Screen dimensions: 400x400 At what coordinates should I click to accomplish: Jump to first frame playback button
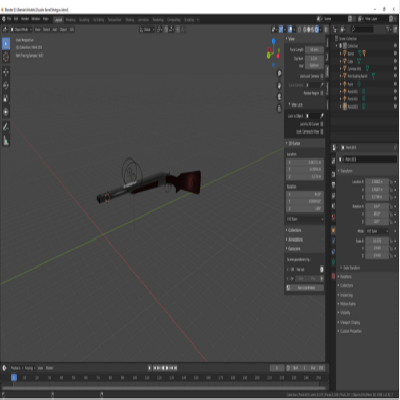coord(150,368)
